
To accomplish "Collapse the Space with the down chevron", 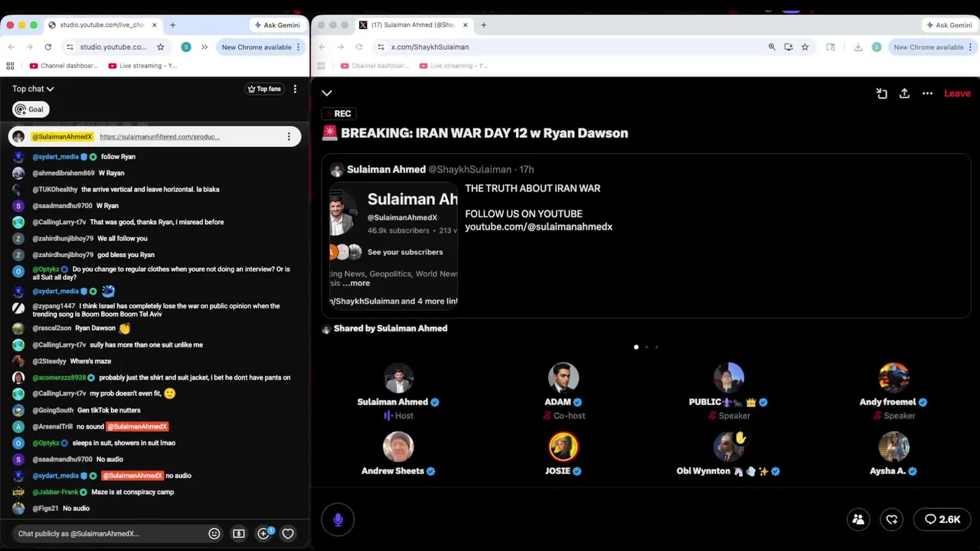I will pyautogui.click(x=327, y=93).
